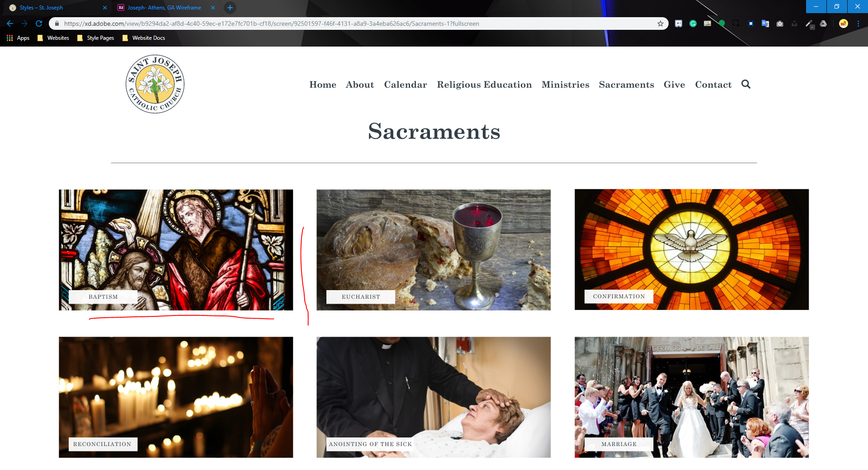Click the camera screenshot extension icon
The height and width of the screenshot is (470, 868).
[780, 23]
